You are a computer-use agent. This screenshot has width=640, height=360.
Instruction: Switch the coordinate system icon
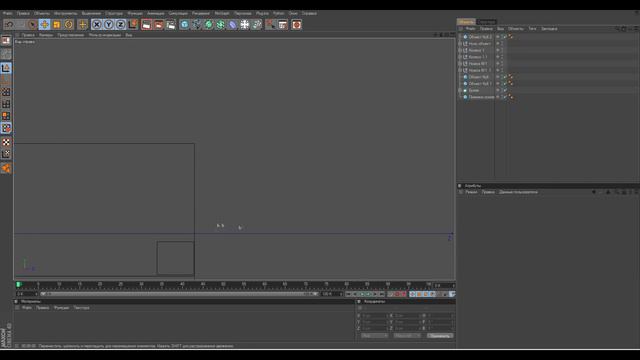coord(133,24)
